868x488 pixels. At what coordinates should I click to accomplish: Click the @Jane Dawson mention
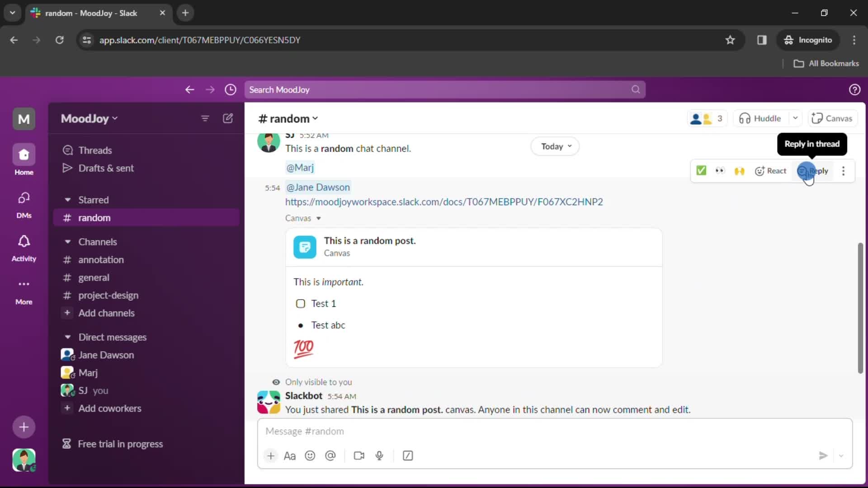(318, 187)
